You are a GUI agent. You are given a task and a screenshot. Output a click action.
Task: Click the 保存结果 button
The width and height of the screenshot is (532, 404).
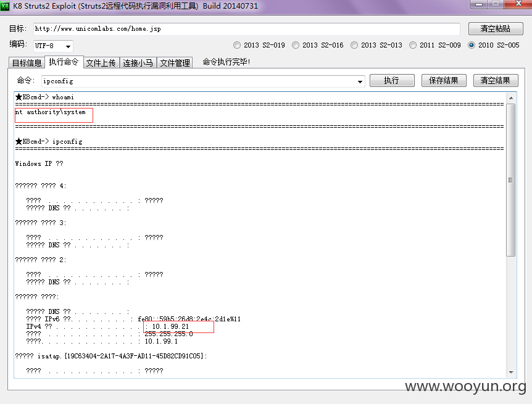click(x=444, y=80)
